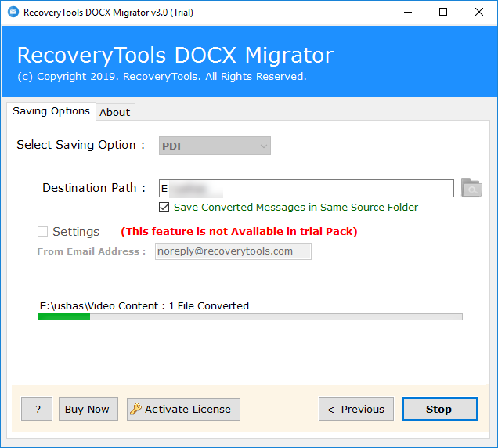Click the red trial pack notice text

239,231
